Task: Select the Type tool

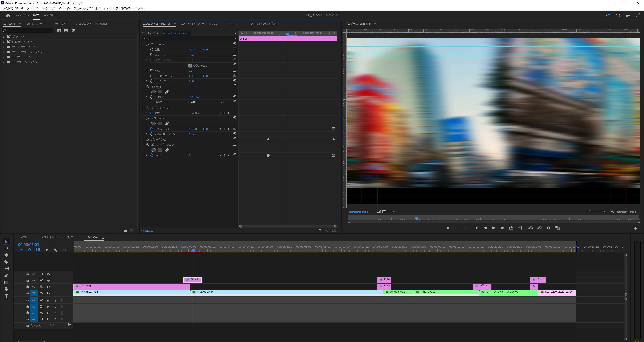Action: pyautogui.click(x=6, y=296)
